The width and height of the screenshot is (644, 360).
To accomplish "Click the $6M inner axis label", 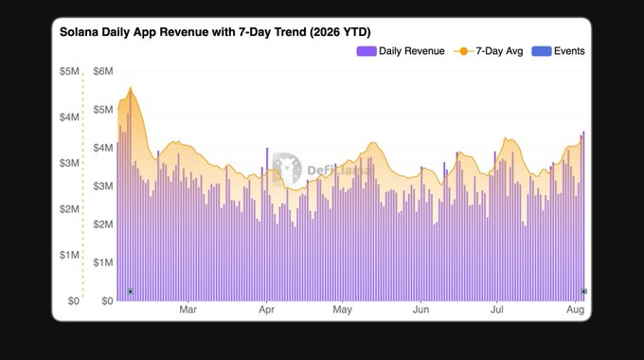I will tap(102, 71).
